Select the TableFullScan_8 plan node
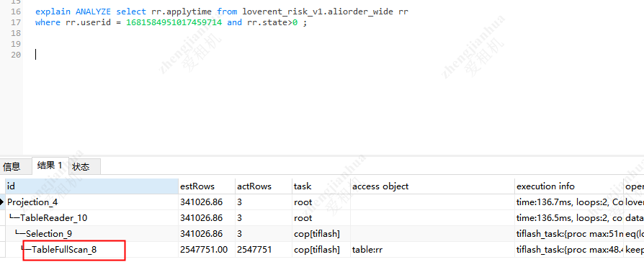 click(x=64, y=249)
